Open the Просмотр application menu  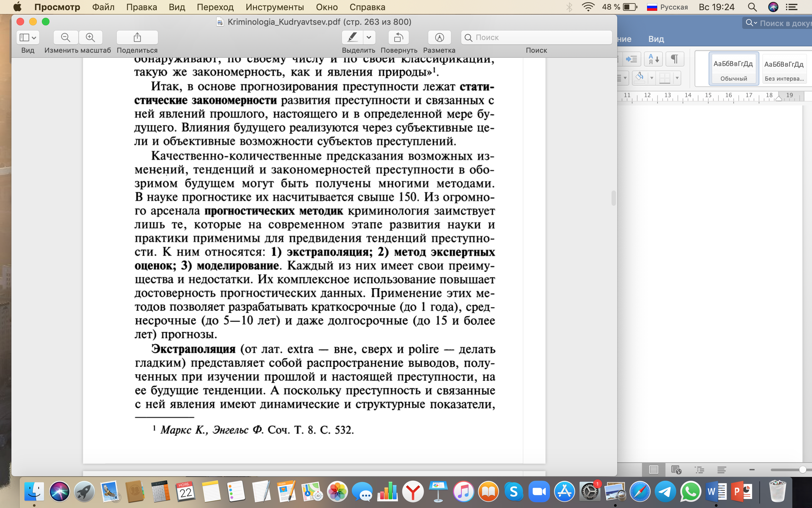tap(57, 7)
